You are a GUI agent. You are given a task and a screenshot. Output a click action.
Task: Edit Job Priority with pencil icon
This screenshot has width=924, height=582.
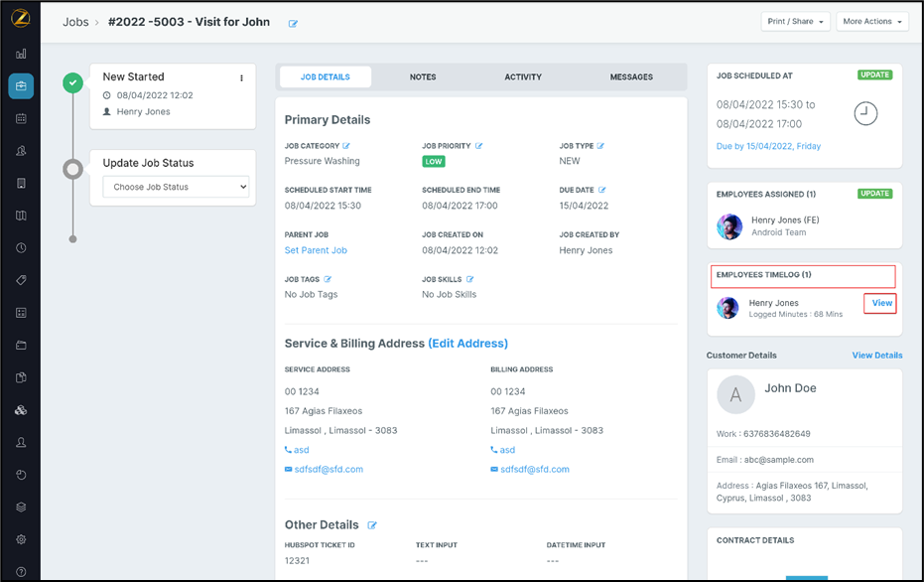pos(478,146)
